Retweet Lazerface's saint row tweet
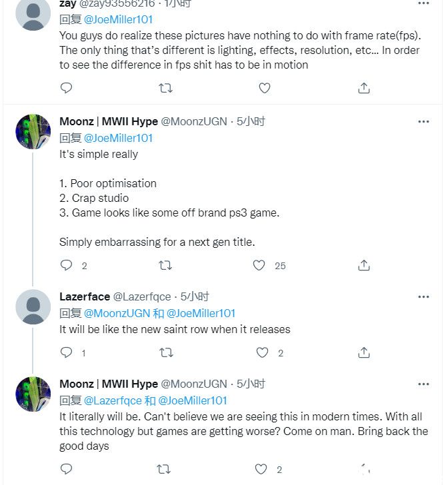This screenshot has width=448, height=485. click(x=166, y=353)
